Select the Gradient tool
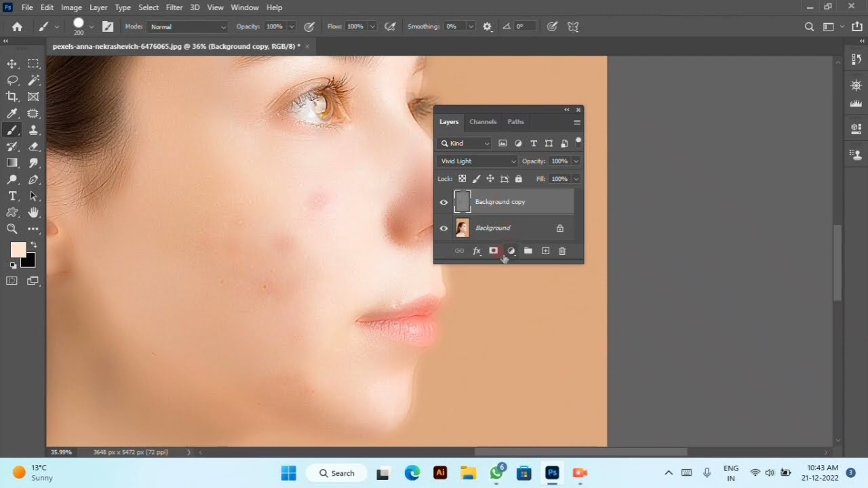The width and height of the screenshot is (868, 488). tap(12, 163)
